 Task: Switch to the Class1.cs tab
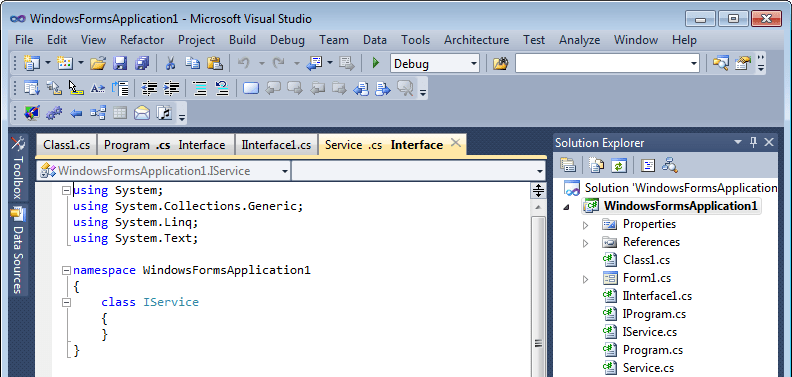(66, 145)
